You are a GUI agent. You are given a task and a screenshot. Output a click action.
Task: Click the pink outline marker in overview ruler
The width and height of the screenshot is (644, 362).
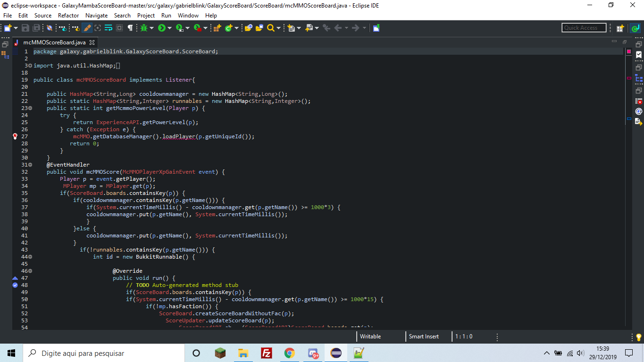click(629, 77)
